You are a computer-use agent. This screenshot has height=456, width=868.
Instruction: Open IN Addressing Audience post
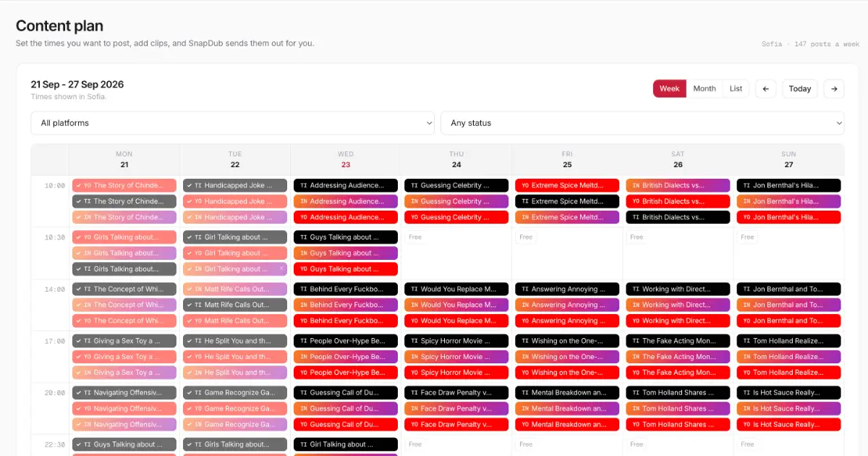coord(346,201)
